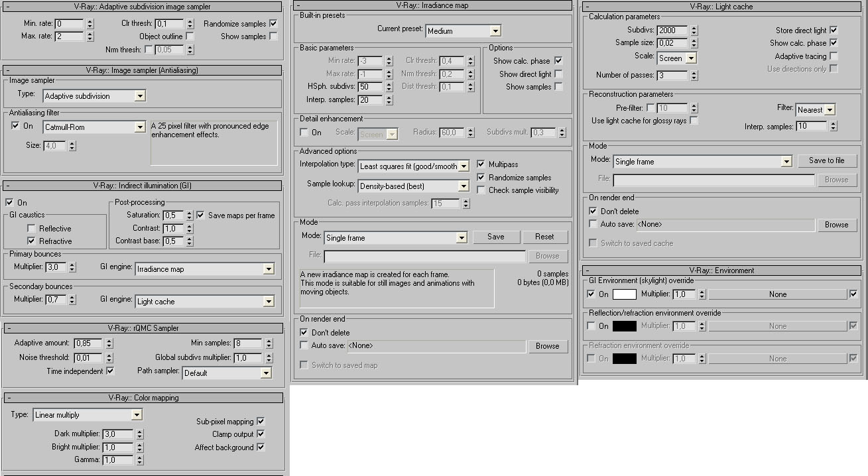
Task: Enable Nrm thresh checkbox
Action: (x=149, y=50)
